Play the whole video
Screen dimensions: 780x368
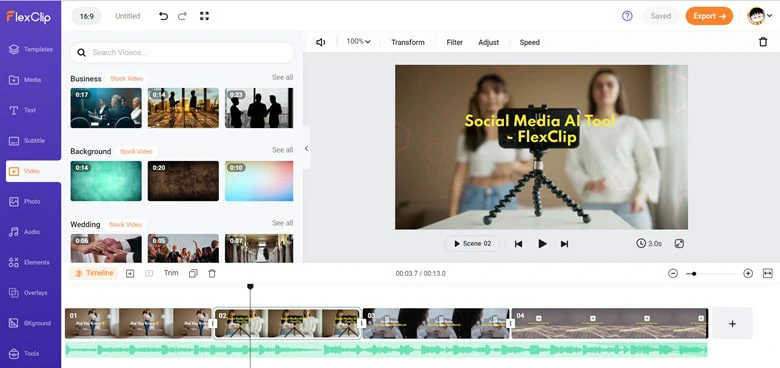coord(542,244)
